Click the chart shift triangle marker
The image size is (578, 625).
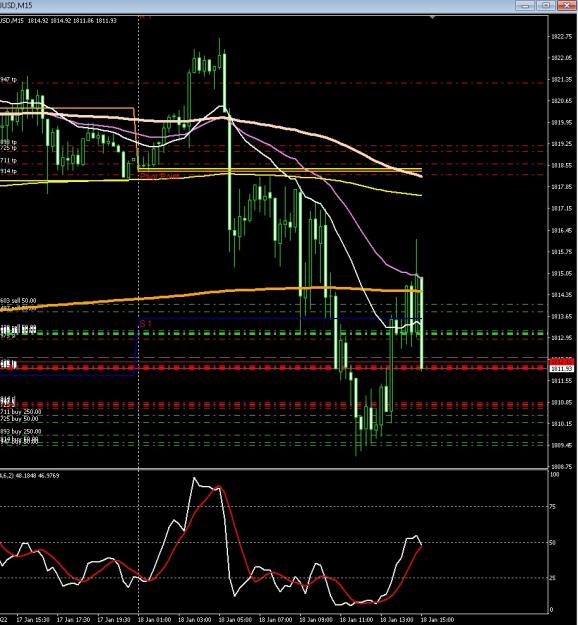point(432,17)
